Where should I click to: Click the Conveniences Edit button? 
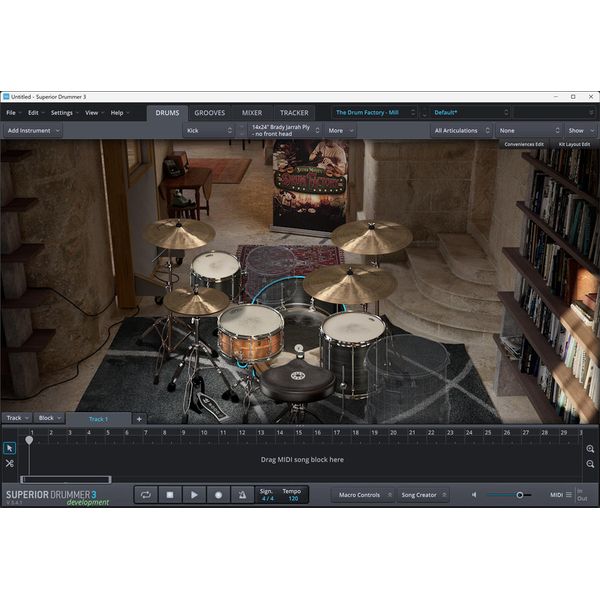point(524,144)
